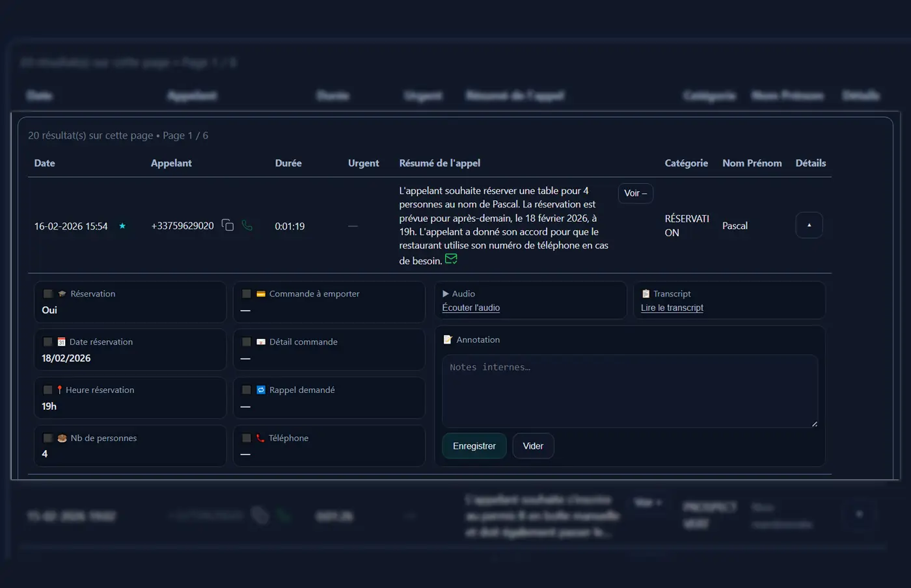Check the Commande à emporter box
Image resolution: width=911 pixels, height=588 pixels.
247,294
